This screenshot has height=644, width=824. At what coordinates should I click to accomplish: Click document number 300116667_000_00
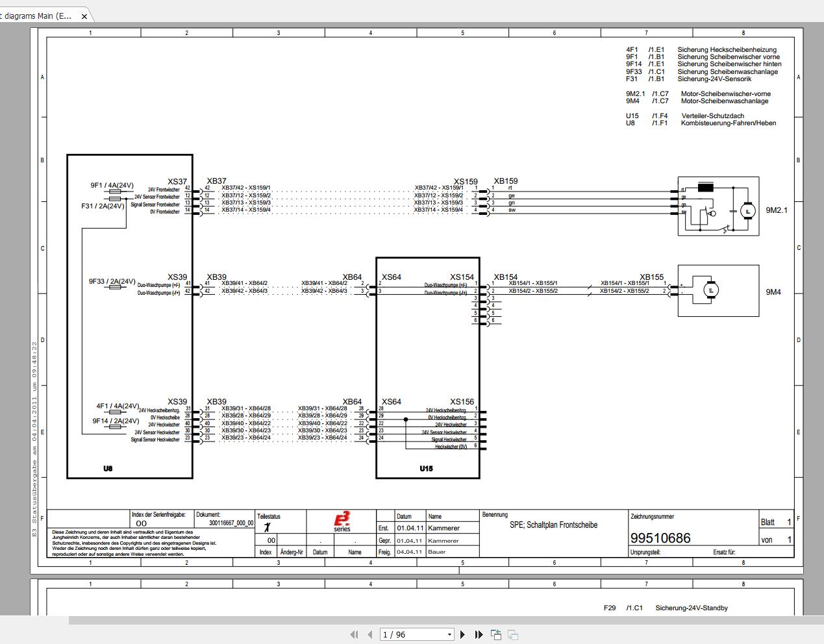[231, 523]
